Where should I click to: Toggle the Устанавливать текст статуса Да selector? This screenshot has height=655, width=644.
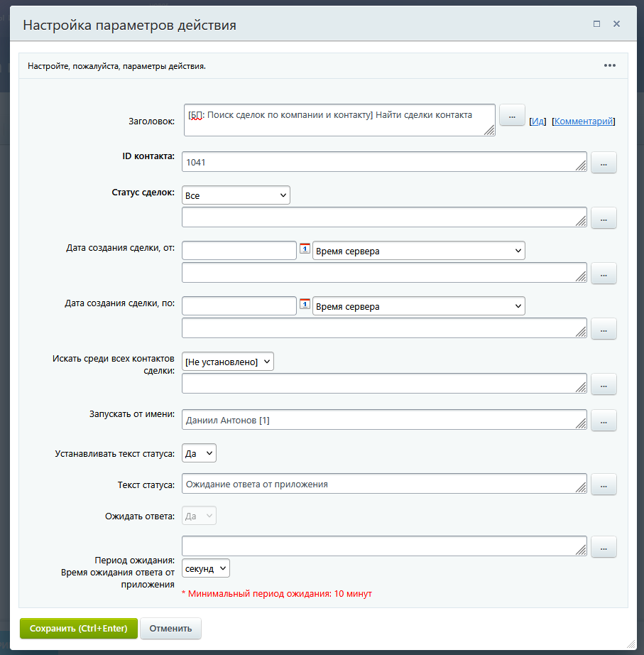click(200, 453)
